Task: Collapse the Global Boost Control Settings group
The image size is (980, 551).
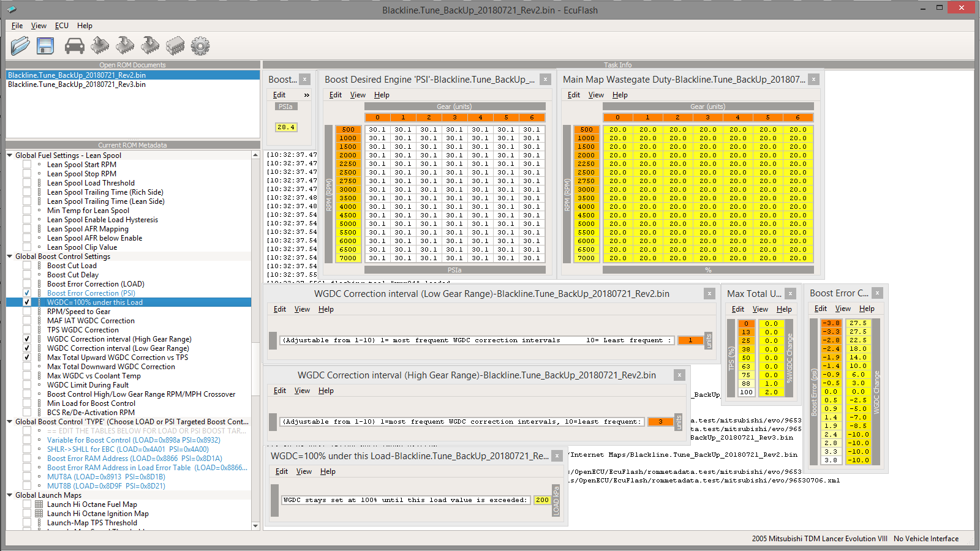Action: pyautogui.click(x=10, y=257)
